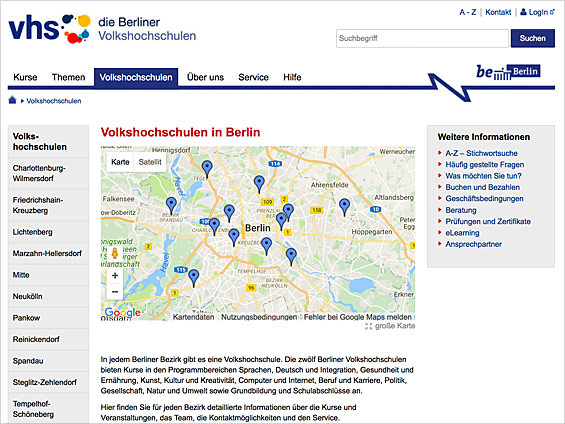Open the große Karte link
Image resolution: width=565 pixels, height=424 pixels.
(x=395, y=326)
